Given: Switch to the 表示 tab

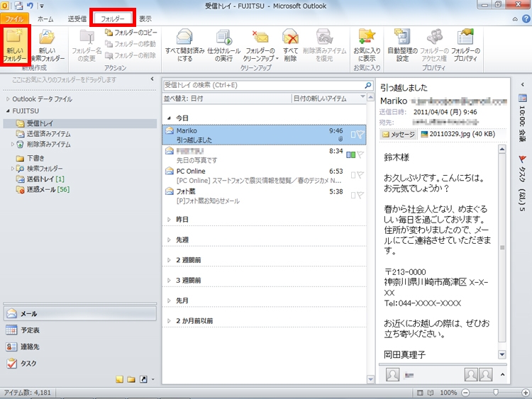Looking at the screenshot, I should point(145,19).
